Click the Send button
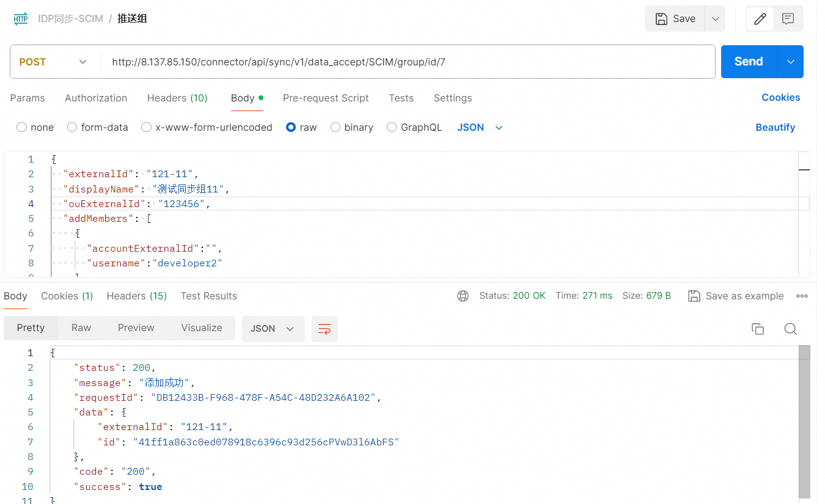Screen dimensions: 825x504 pyautogui.click(x=749, y=62)
